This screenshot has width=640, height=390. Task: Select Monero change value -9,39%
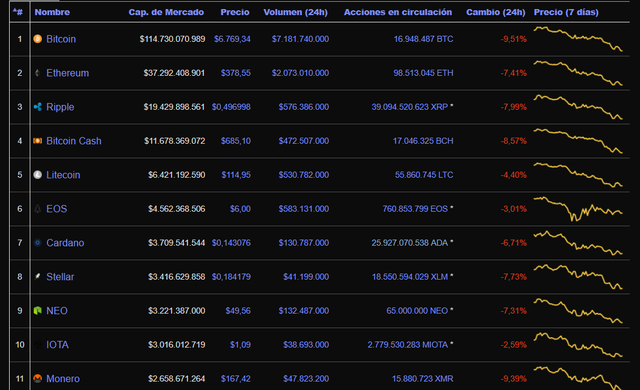point(514,379)
